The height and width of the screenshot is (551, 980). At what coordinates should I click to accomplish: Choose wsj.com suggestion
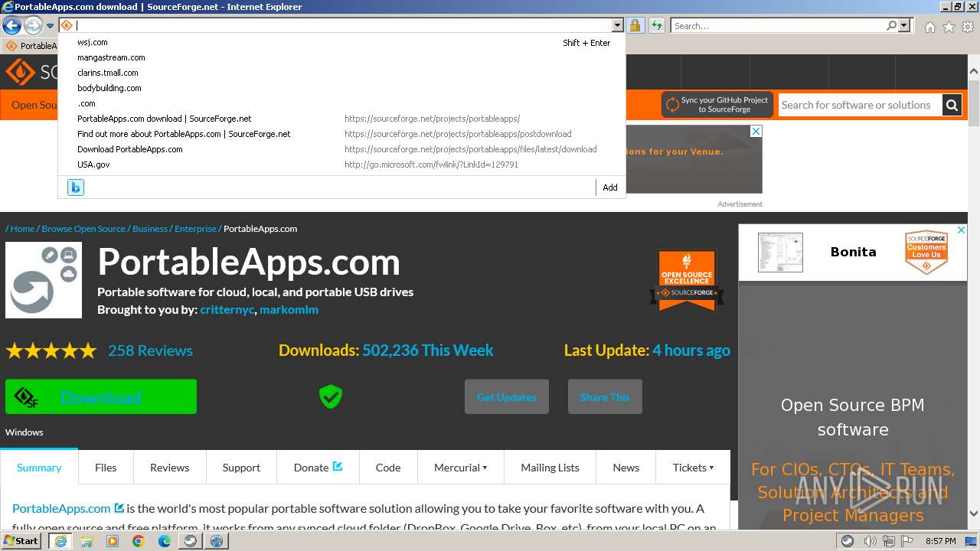click(341, 42)
